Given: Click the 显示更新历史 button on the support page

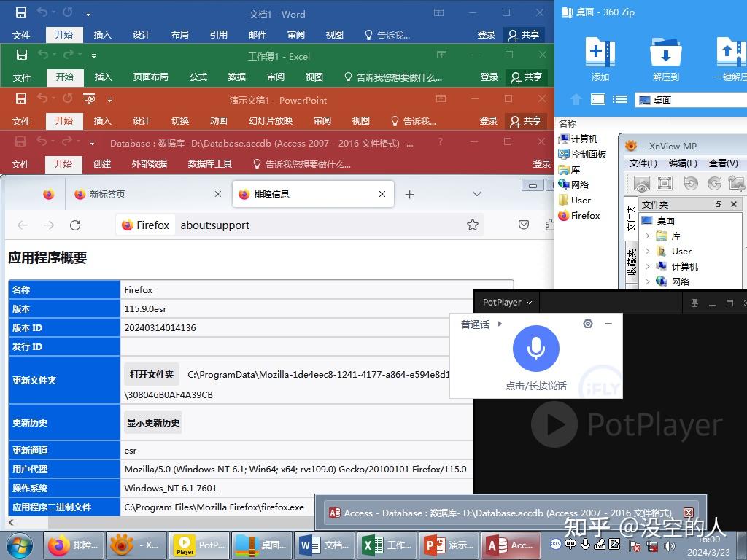Looking at the screenshot, I should [x=152, y=422].
